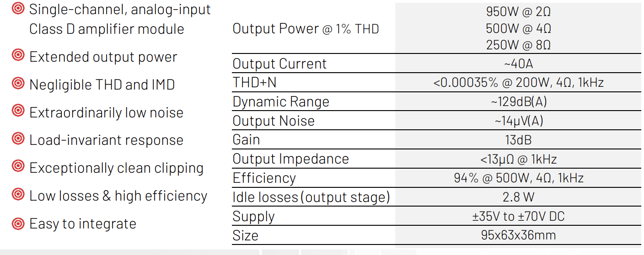The height and width of the screenshot is (255, 644).
Task: Click the Gain value 13dB
Action: (518, 140)
